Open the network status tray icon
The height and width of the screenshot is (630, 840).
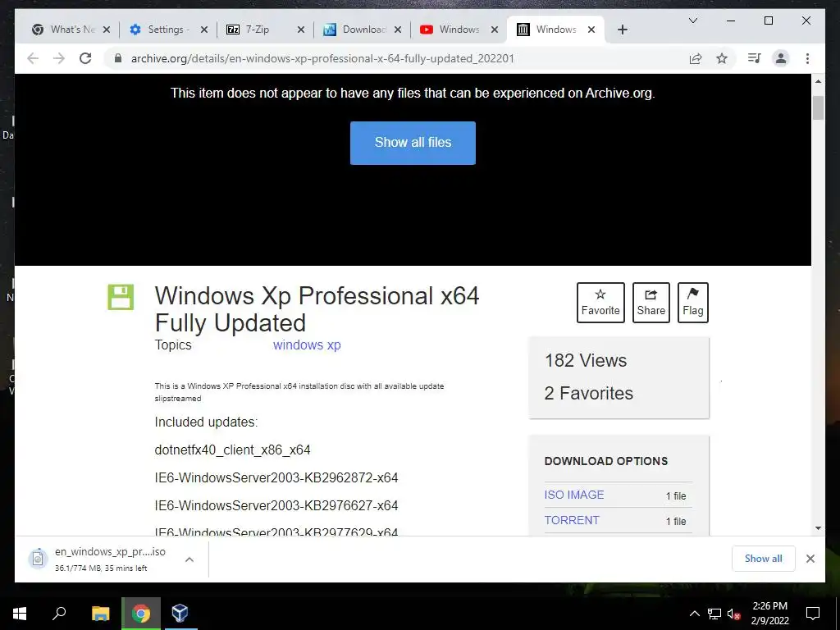pyautogui.click(x=714, y=614)
